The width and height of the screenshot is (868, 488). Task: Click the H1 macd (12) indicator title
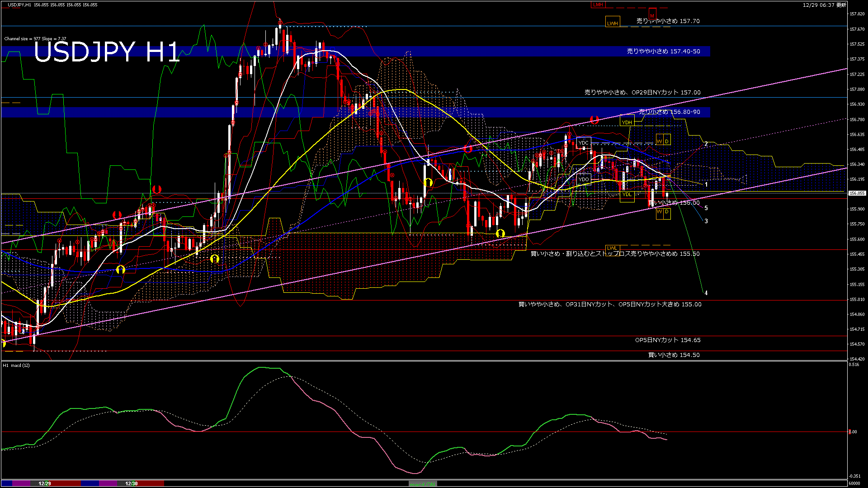(16, 365)
